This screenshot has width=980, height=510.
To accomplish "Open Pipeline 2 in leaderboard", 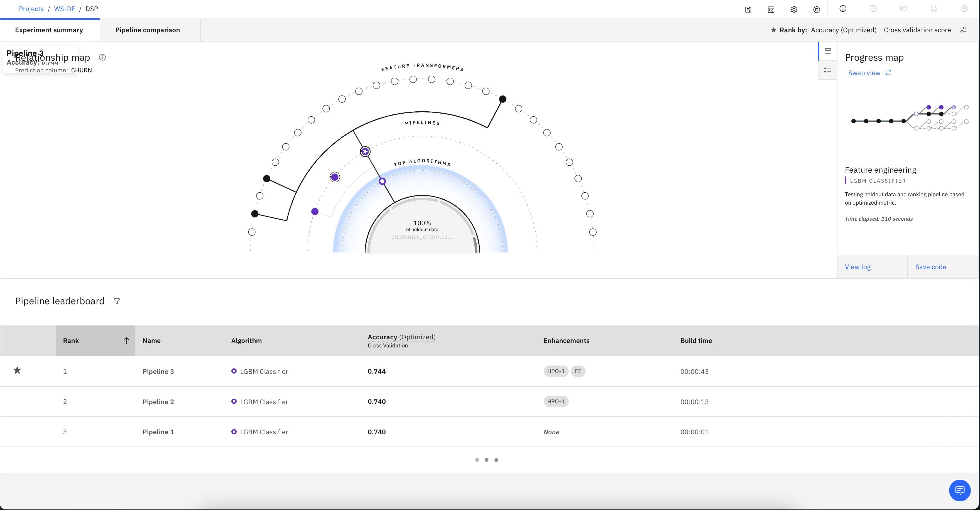I will click(x=158, y=402).
